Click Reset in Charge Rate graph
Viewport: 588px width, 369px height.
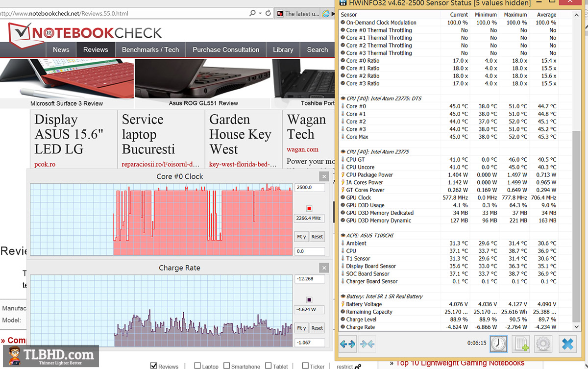click(x=317, y=328)
